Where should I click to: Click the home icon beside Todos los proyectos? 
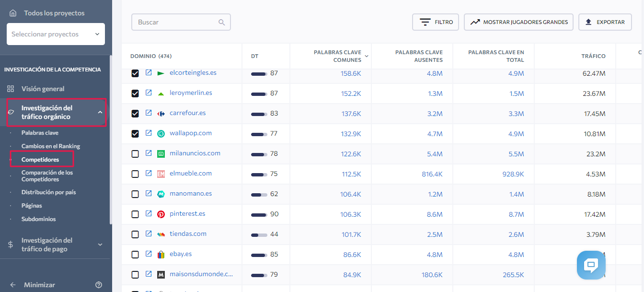(x=13, y=13)
